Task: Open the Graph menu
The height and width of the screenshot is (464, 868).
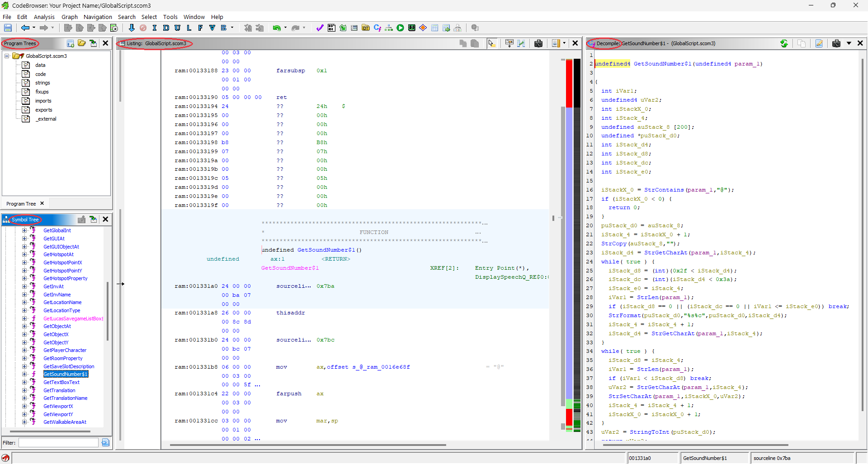Action: (70, 17)
